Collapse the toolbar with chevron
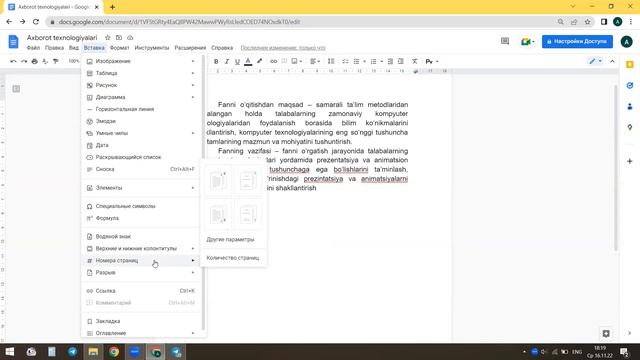The height and width of the screenshot is (360, 640). click(612, 61)
